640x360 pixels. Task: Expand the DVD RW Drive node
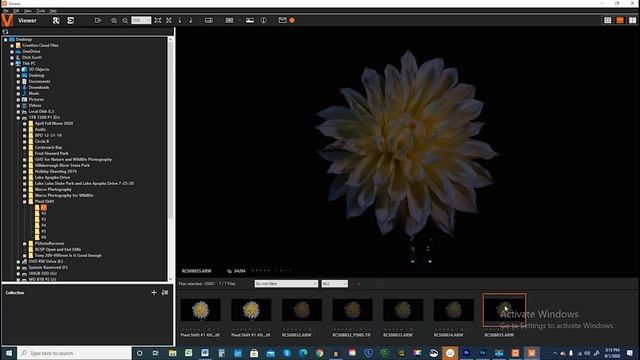[18, 262]
